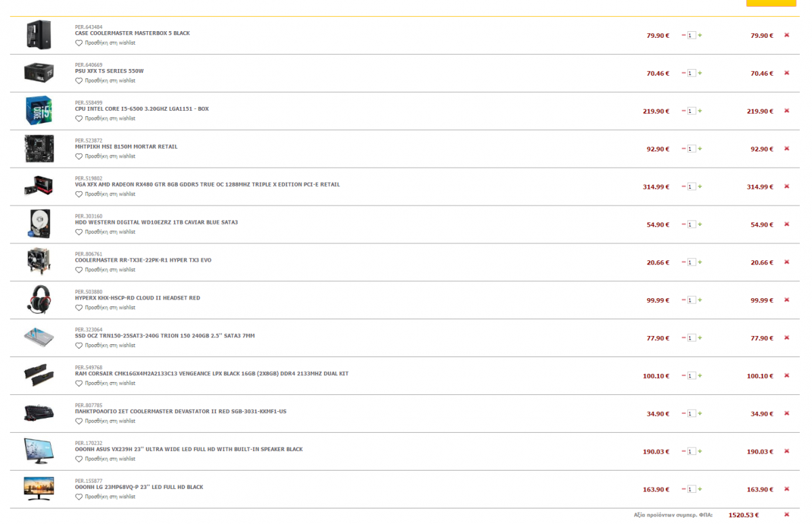Open PSU XFX TS SERIES product thumbnail

[39, 73]
